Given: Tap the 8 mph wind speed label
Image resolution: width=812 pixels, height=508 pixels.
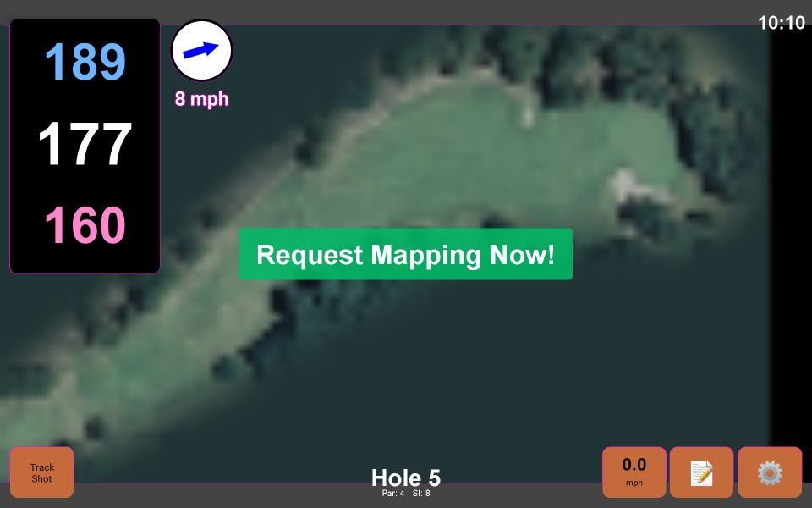Looking at the screenshot, I should (202, 98).
